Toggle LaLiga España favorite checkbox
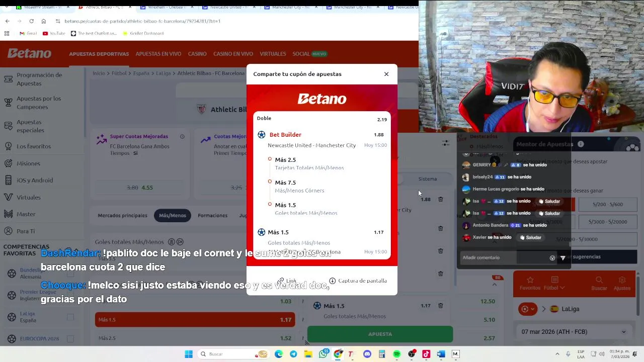The image size is (644, 362). pos(70,317)
